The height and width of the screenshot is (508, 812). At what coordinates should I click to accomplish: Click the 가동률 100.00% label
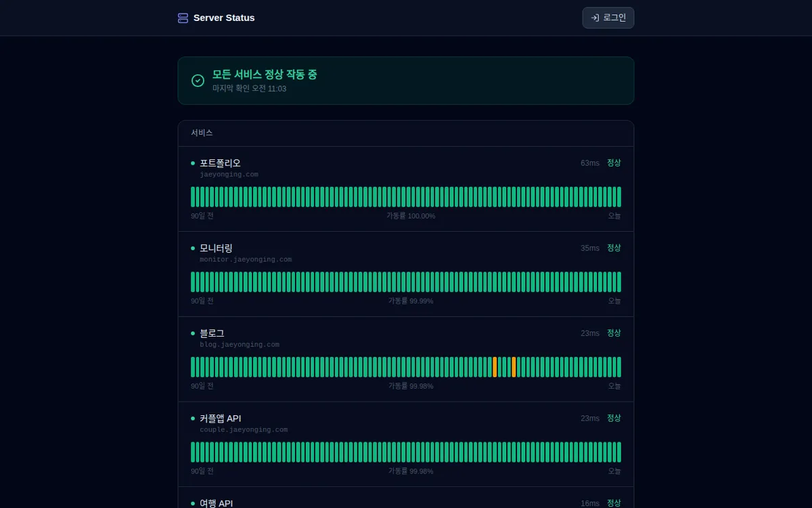pyautogui.click(x=411, y=216)
